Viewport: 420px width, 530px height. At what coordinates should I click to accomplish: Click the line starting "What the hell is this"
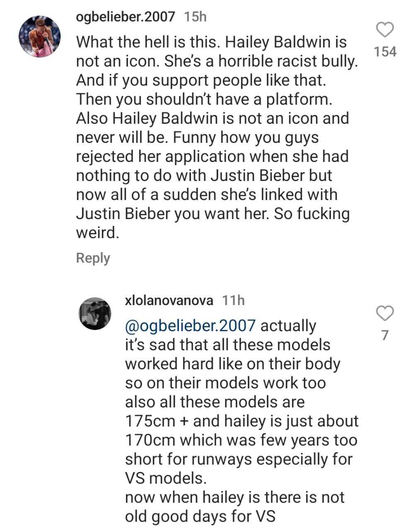point(211,42)
